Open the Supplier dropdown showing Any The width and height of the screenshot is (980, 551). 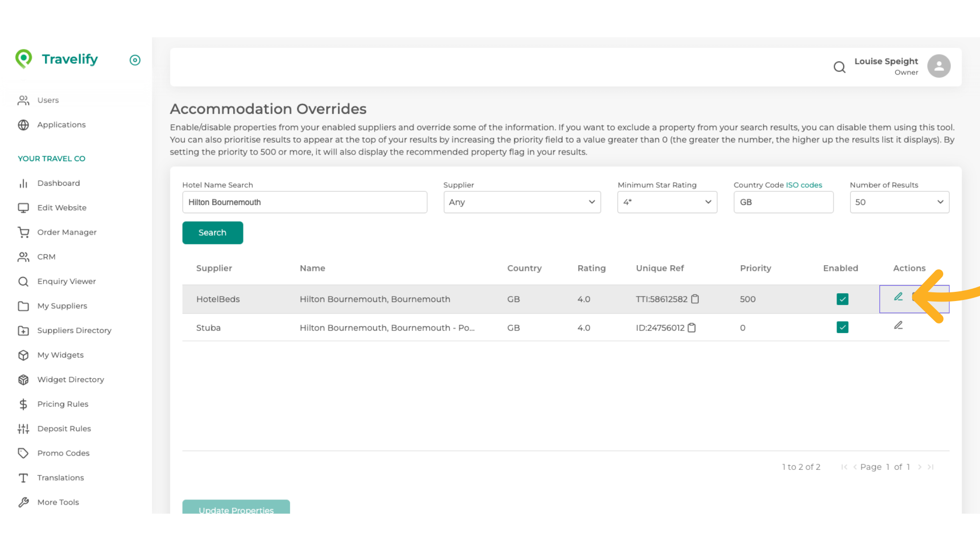pos(522,202)
